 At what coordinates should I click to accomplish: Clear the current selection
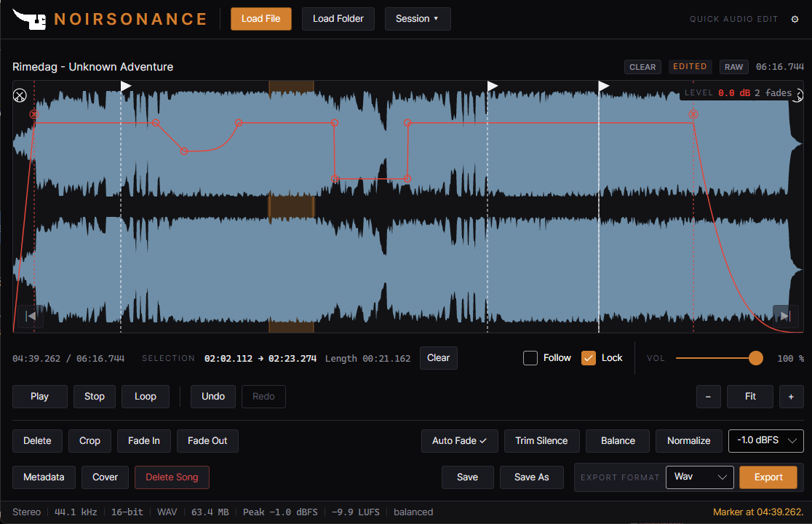[438, 358]
